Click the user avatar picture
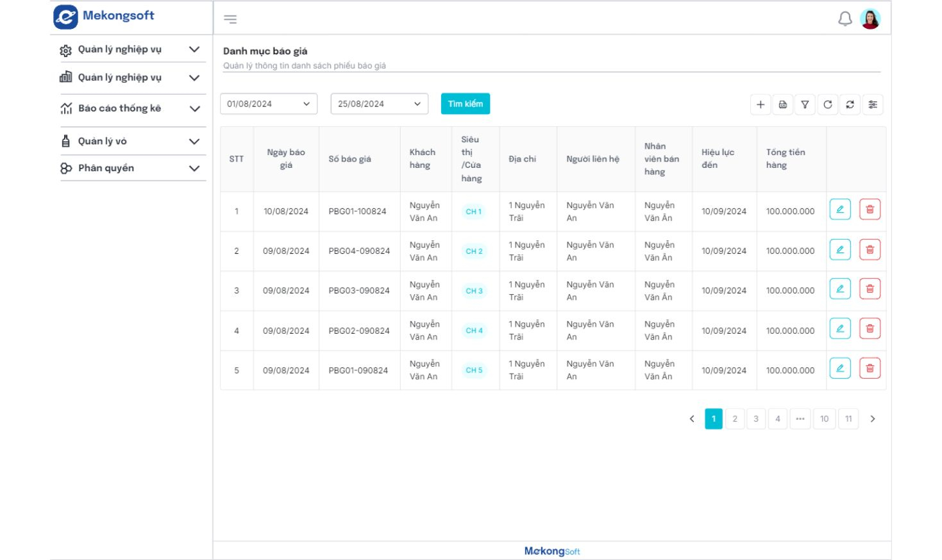 [870, 19]
